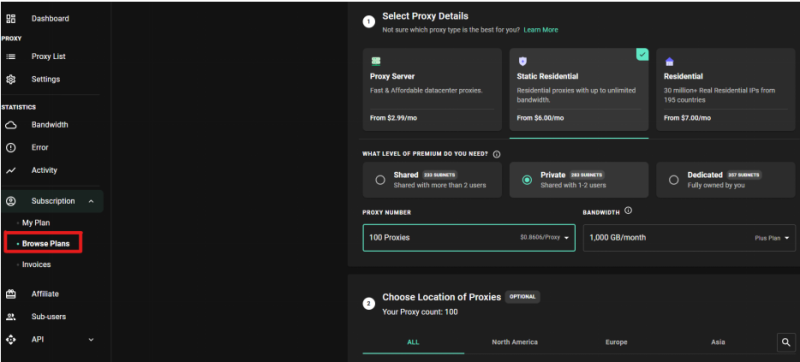Click the API icon in sidebar
The height and width of the screenshot is (362, 800).
click(11, 339)
